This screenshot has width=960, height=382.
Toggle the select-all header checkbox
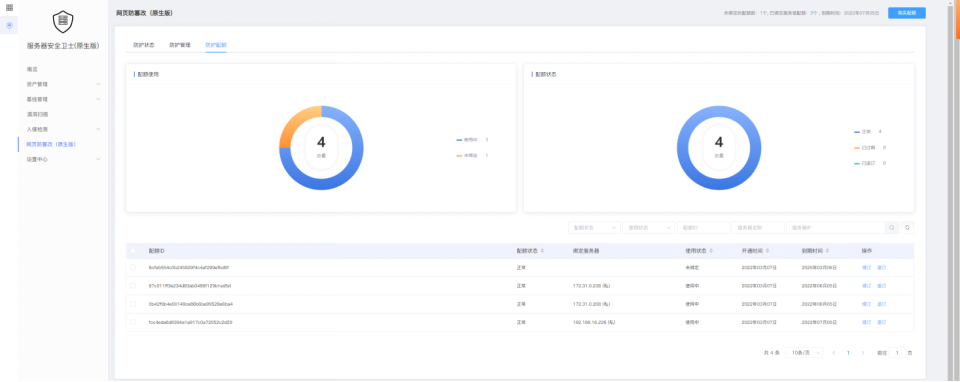pos(133,251)
